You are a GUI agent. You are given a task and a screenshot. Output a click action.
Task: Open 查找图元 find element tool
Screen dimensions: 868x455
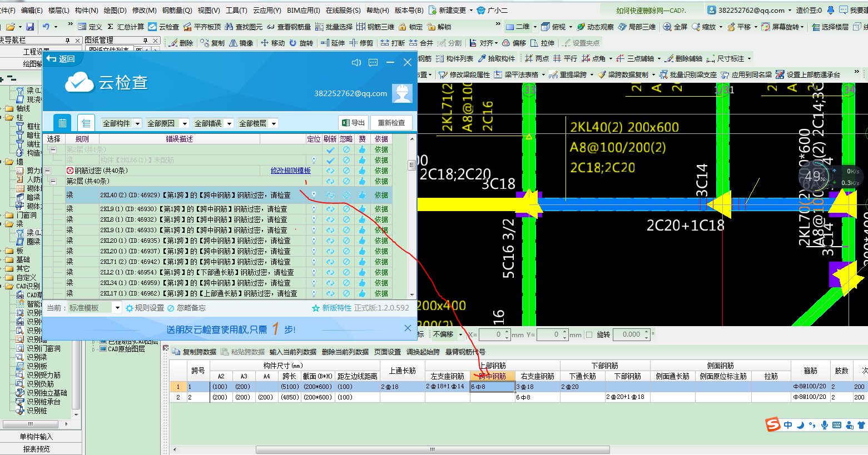pyautogui.click(x=244, y=27)
